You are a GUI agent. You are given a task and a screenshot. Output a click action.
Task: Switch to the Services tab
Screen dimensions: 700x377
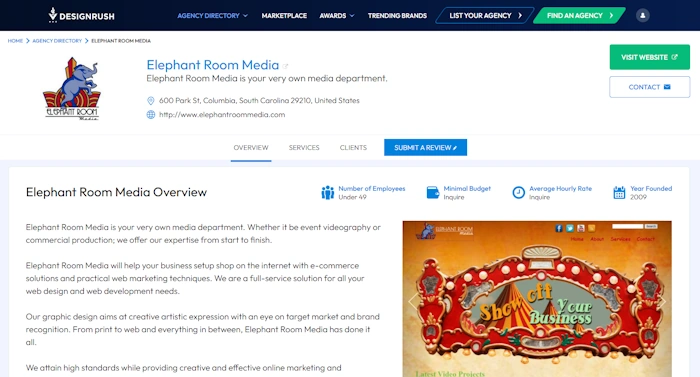click(304, 148)
